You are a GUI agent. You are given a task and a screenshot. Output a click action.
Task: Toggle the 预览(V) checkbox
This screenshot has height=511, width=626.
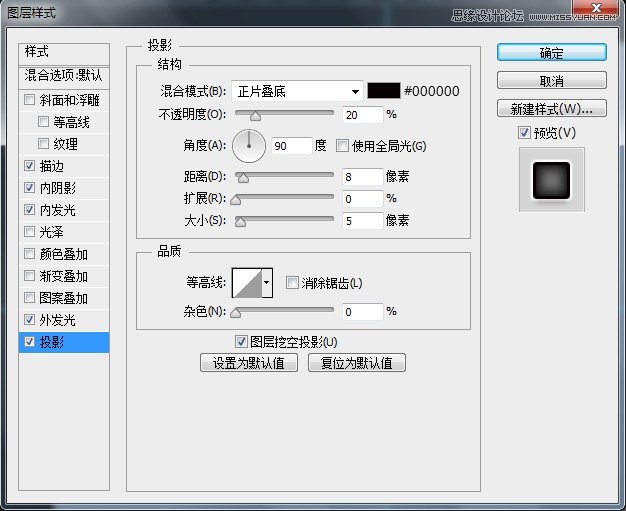524,133
